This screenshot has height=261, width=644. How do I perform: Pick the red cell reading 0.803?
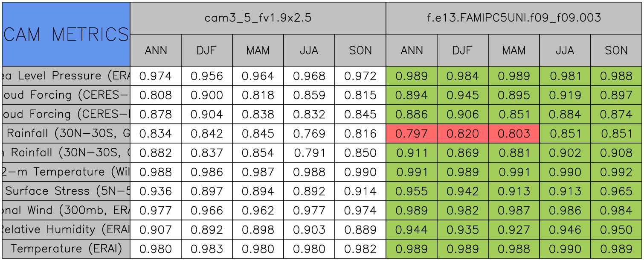pyautogui.click(x=513, y=134)
